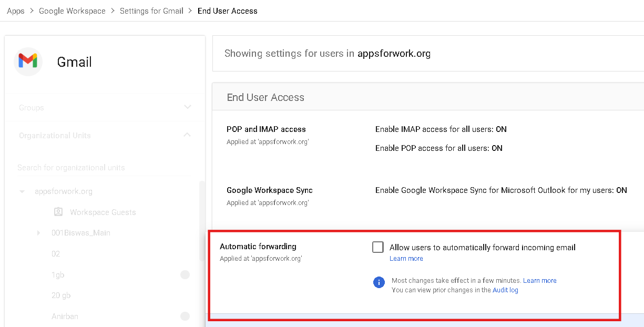This screenshot has height=327, width=644.
Task: Select 001Biswas_Main organizational unit
Action: pyautogui.click(x=81, y=233)
